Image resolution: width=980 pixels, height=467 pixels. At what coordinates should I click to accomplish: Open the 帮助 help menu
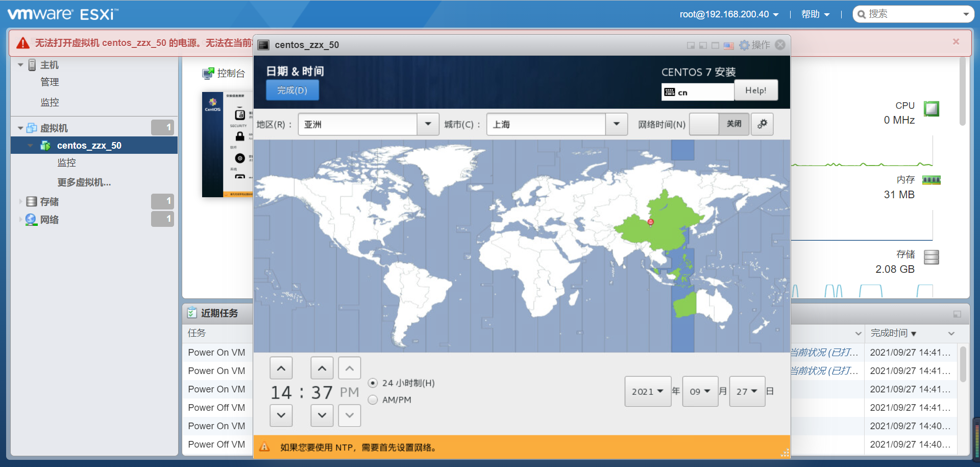(815, 14)
